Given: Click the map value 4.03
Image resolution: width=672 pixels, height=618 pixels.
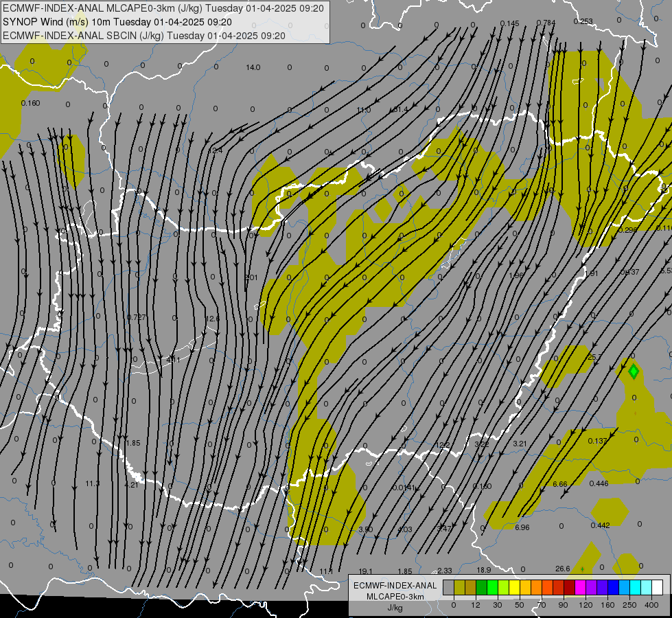Looking at the screenshot, I should [x=404, y=529].
